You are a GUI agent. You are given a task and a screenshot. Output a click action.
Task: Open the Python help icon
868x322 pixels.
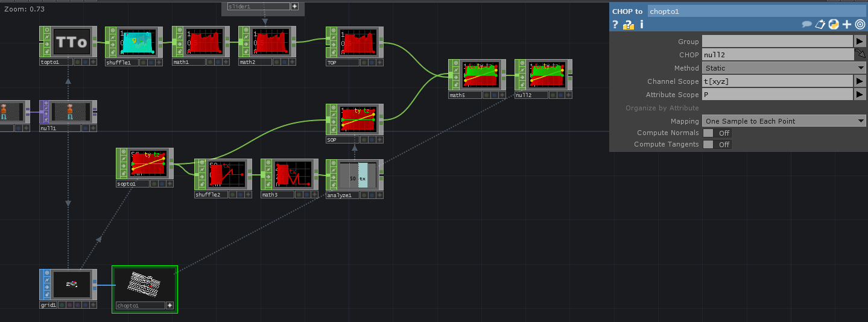[x=834, y=25]
